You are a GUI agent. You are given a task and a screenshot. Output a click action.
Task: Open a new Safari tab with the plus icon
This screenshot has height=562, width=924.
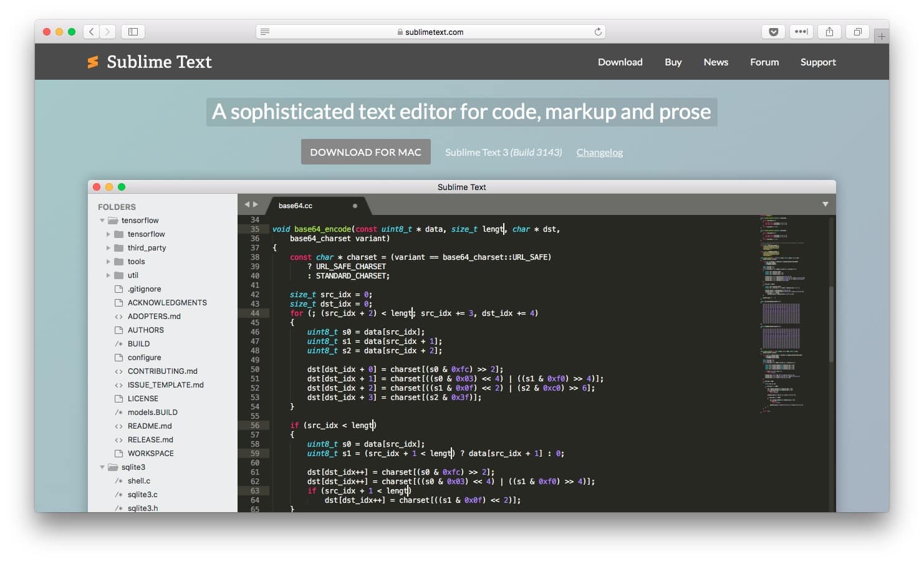882,36
